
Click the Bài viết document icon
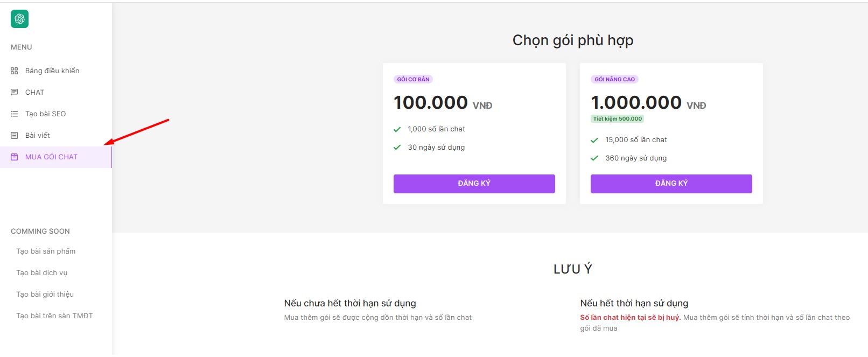tap(15, 136)
